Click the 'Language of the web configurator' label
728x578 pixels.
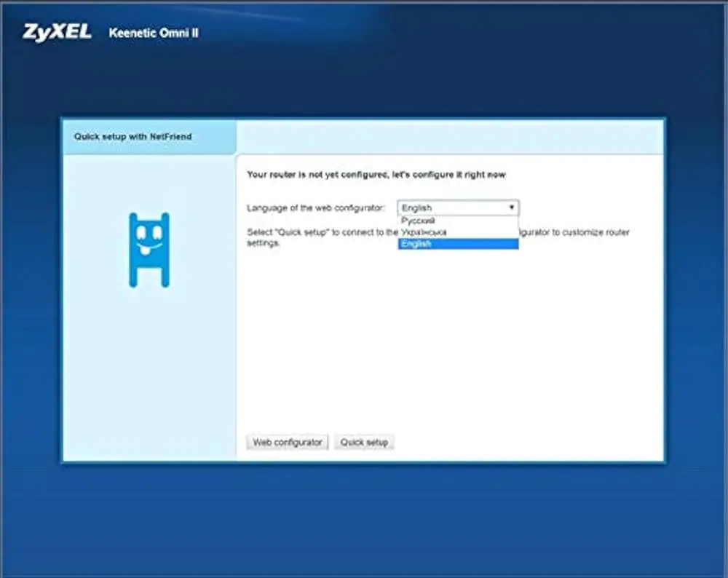pyautogui.click(x=315, y=208)
